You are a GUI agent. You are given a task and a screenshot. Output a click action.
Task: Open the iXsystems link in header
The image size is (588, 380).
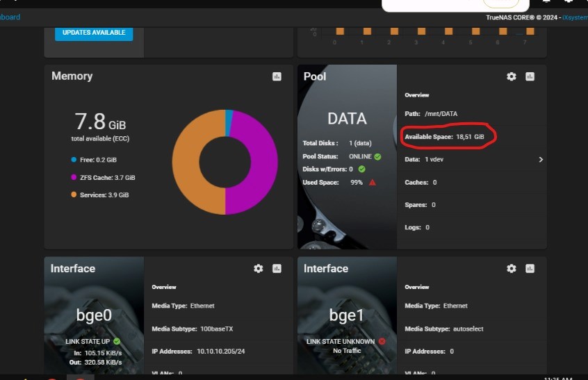coord(575,17)
